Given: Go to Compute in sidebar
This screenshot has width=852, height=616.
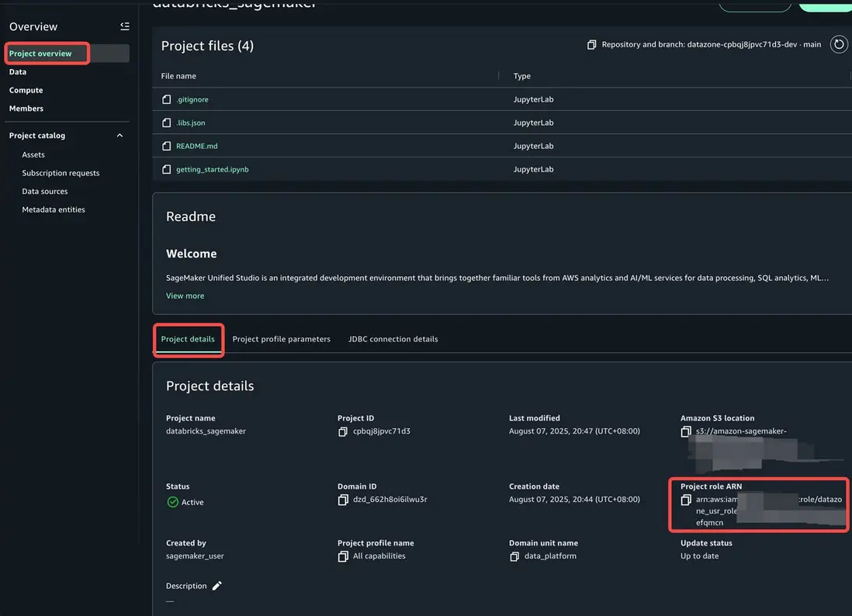Looking at the screenshot, I should (26, 90).
